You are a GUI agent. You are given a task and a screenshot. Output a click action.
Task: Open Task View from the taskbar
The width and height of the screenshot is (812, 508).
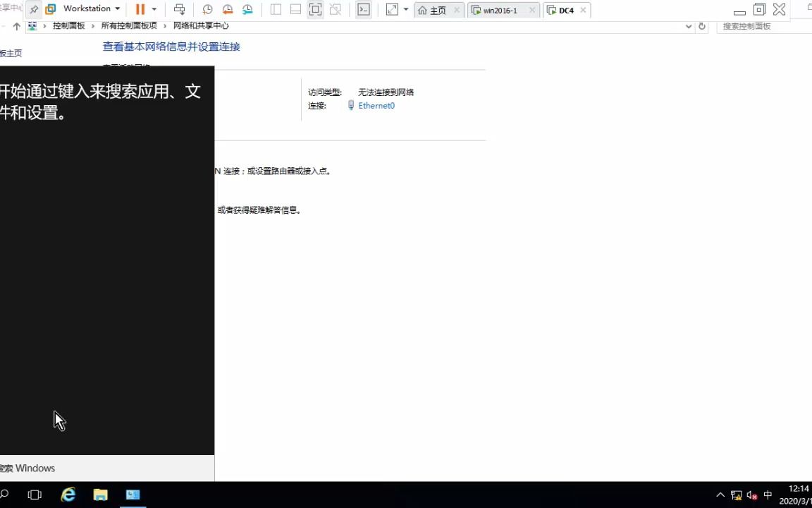[35, 495]
